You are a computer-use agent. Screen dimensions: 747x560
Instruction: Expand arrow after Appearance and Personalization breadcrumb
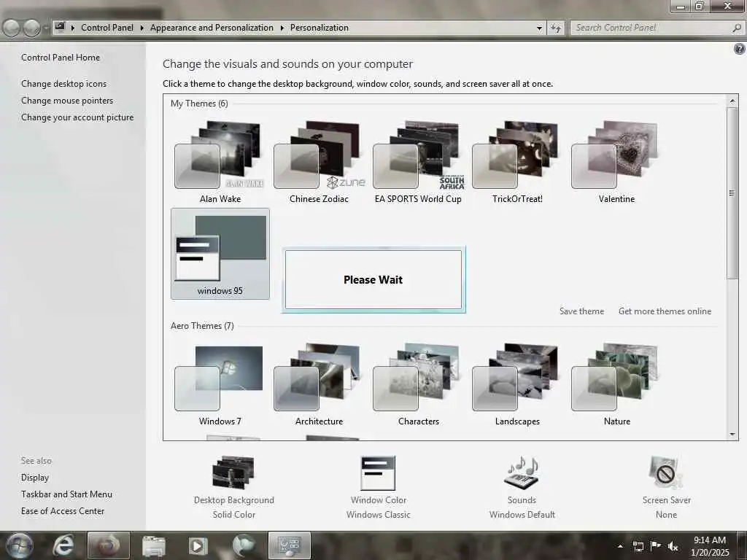point(282,28)
